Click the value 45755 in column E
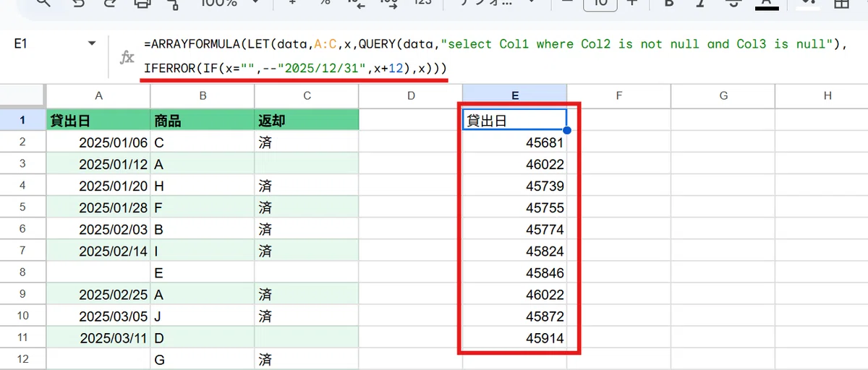This screenshot has height=370, width=868. click(514, 207)
